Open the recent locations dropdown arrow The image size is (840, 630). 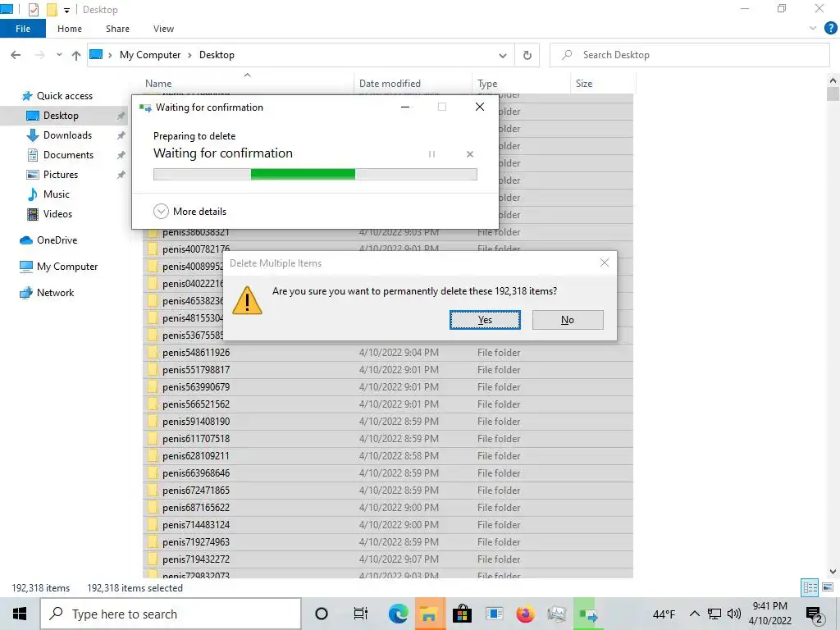[x=59, y=55]
